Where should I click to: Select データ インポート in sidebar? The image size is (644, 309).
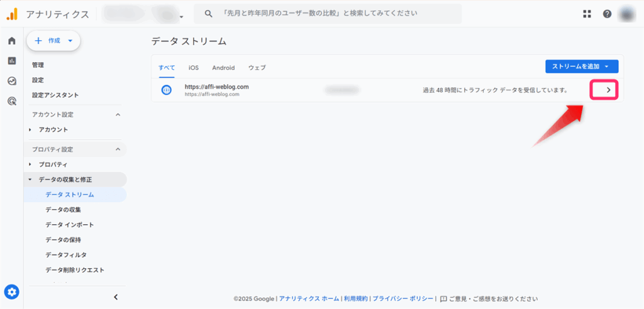click(70, 225)
